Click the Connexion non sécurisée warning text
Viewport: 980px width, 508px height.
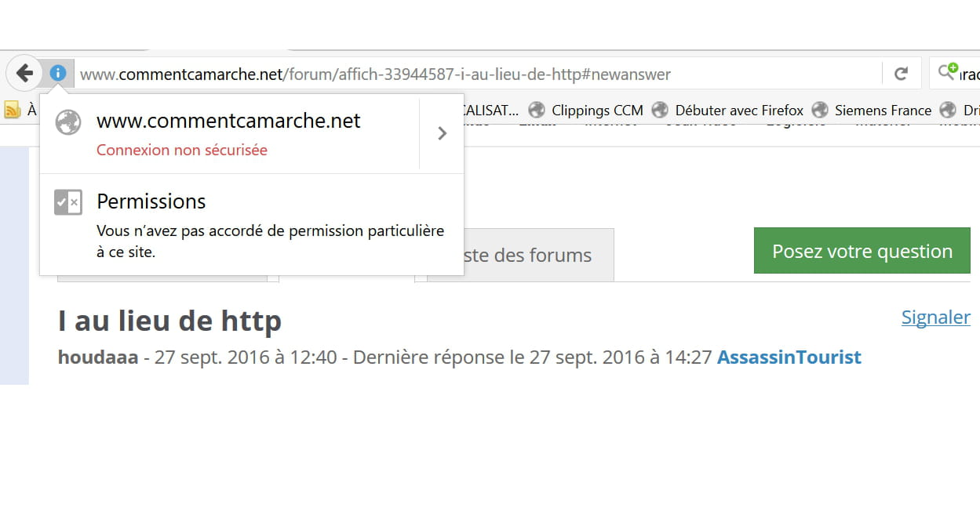tap(181, 150)
